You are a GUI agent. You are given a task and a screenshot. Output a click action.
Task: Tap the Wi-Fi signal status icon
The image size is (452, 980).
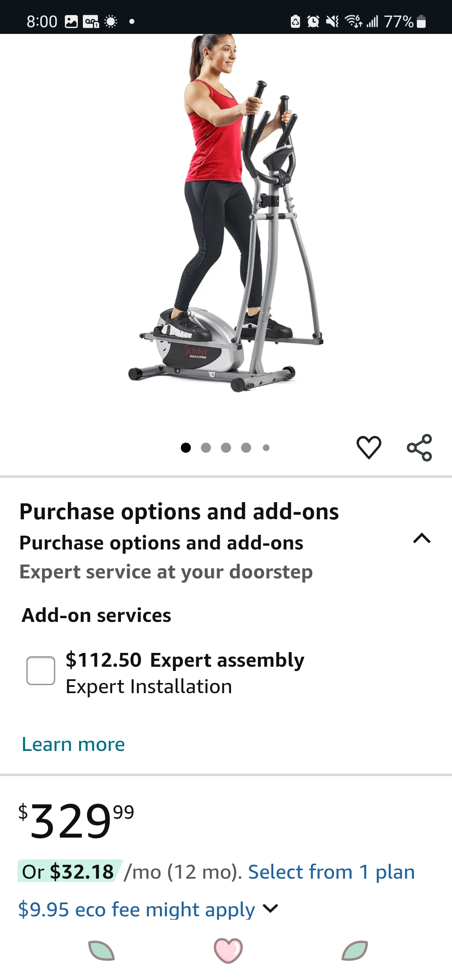point(353,21)
